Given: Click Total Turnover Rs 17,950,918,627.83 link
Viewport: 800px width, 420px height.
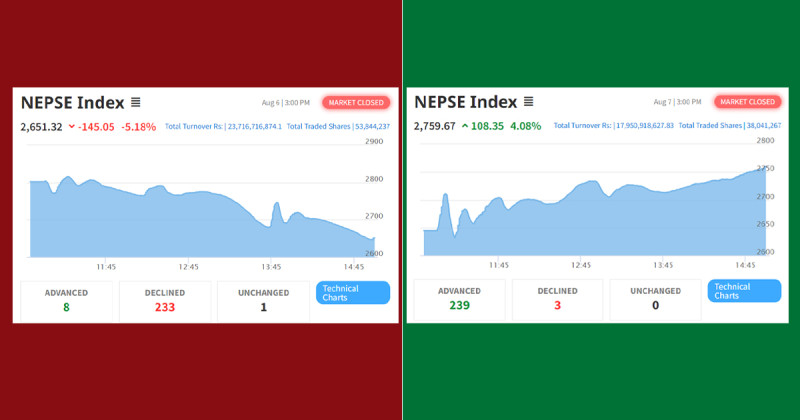Looking at the screenshot, I should [616, 127].
